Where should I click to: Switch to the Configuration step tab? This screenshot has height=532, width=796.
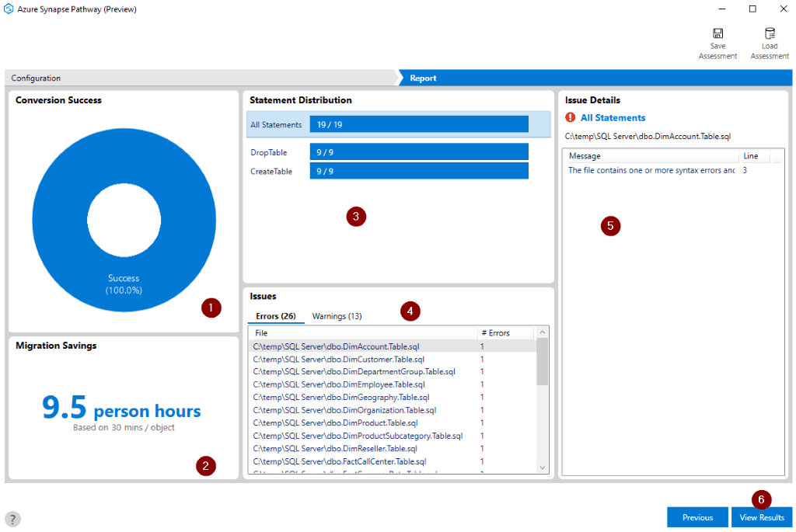tap(201, 78)
